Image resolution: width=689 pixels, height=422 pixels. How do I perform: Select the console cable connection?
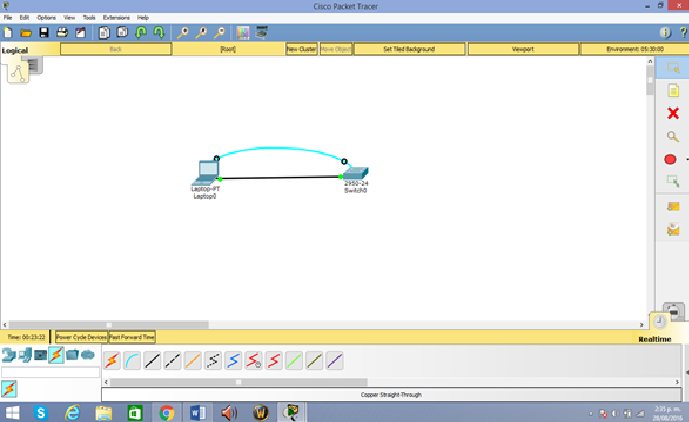coord(132,361)
